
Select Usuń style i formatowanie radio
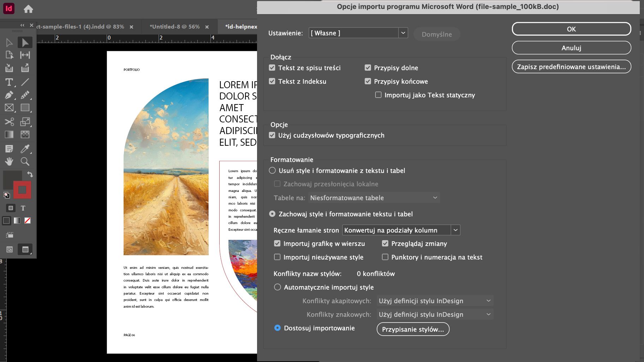(272, 170)
